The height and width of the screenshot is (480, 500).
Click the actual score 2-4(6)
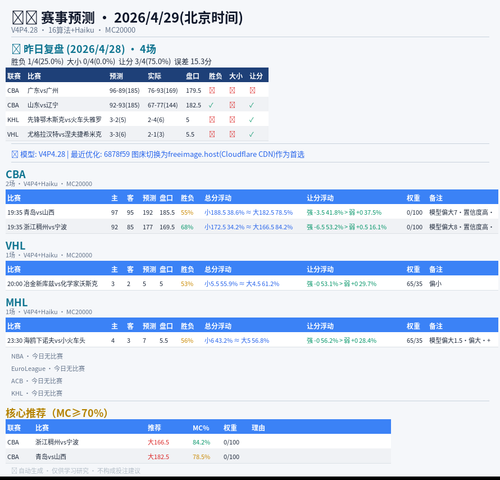(x=156, y=120)
